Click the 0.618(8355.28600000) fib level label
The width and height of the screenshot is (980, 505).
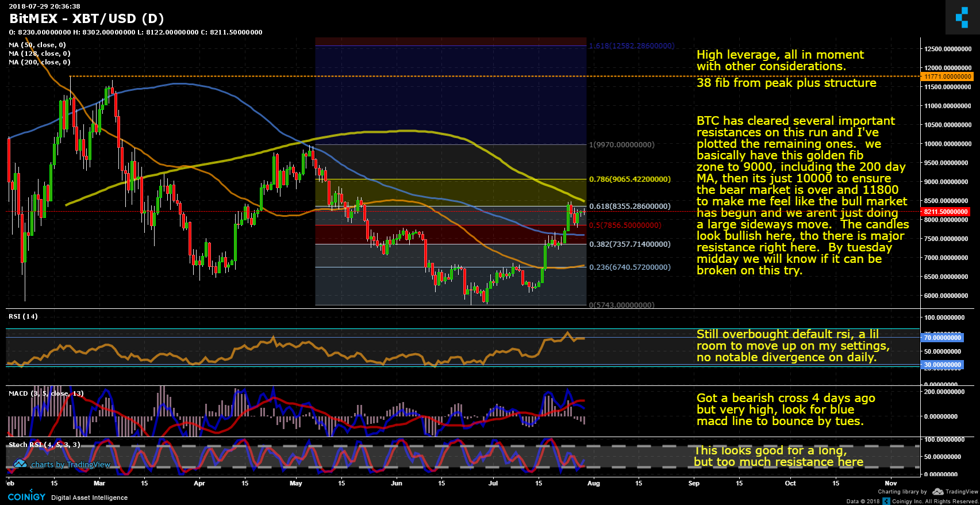tap(630, 206)
